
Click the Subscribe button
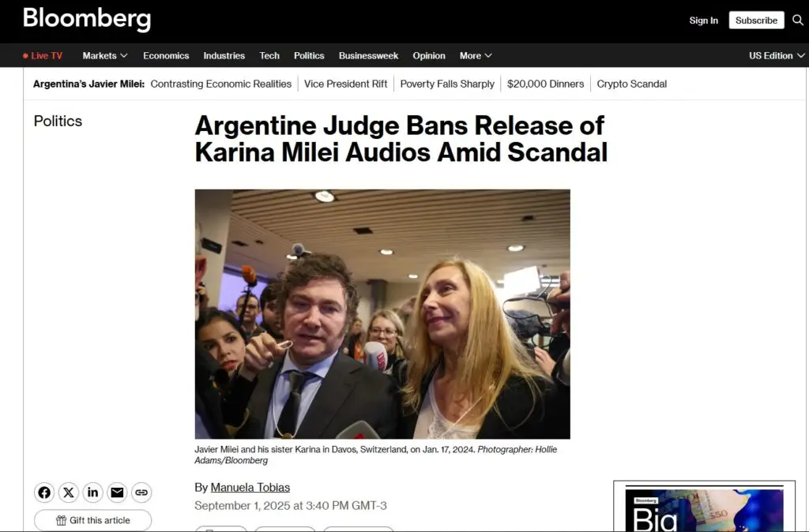point(756,20)
